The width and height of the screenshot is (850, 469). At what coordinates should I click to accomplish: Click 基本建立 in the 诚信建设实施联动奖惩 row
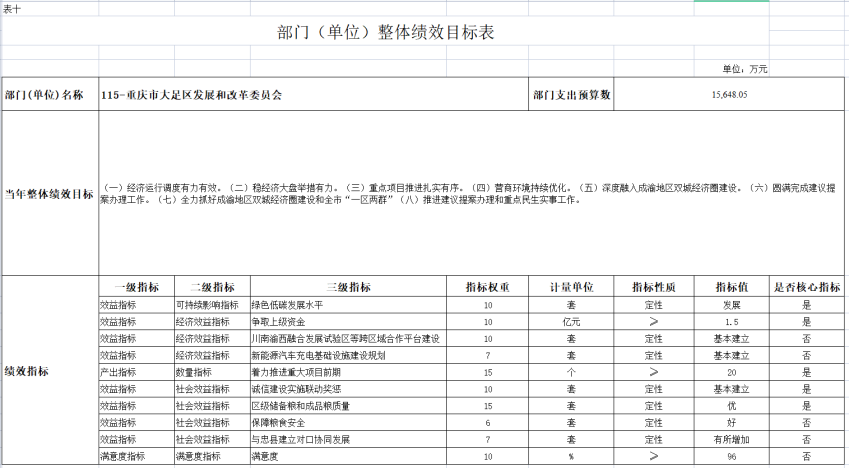[x=731, y=389]
